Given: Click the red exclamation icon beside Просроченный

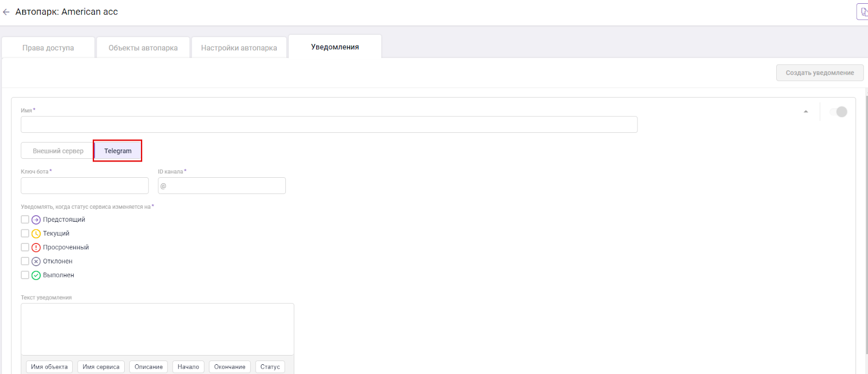Looking at the screenshot, I should (x=36, y=248).
